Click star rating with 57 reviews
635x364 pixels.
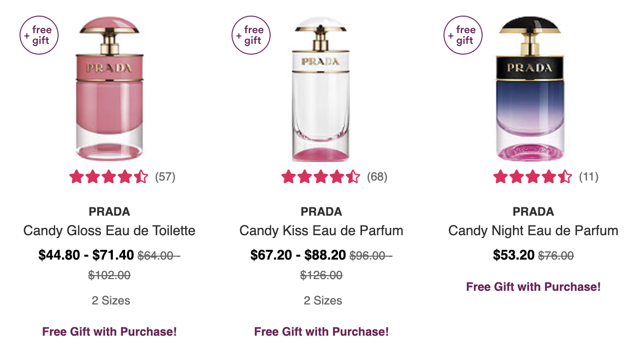click(x=122, y=177)
